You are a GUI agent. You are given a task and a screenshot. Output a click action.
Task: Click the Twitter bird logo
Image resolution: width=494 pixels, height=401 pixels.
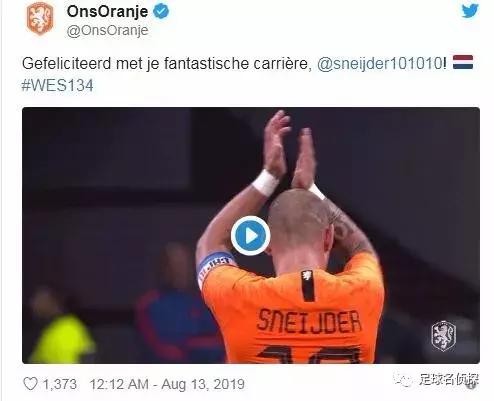coord(470,11)
